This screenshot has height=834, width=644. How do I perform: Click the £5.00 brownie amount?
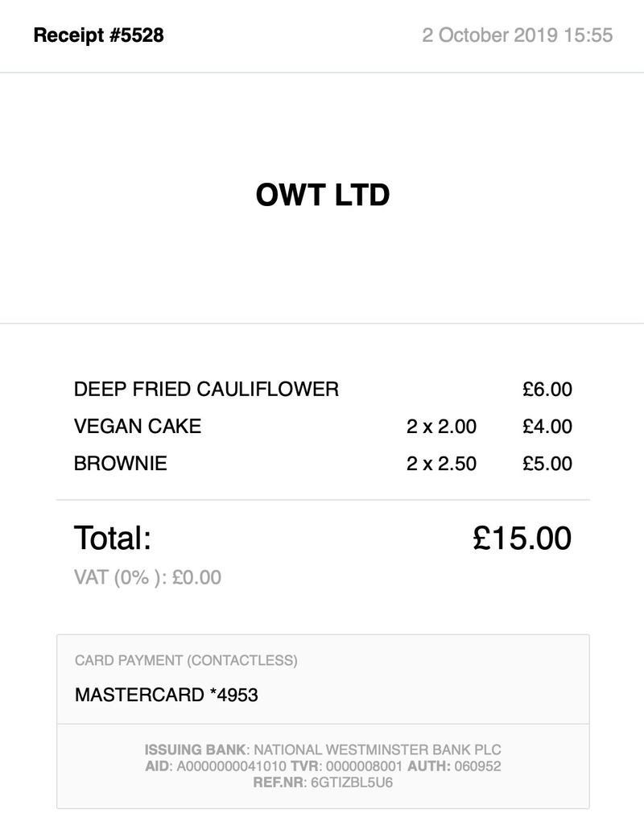tap(547, 464)
